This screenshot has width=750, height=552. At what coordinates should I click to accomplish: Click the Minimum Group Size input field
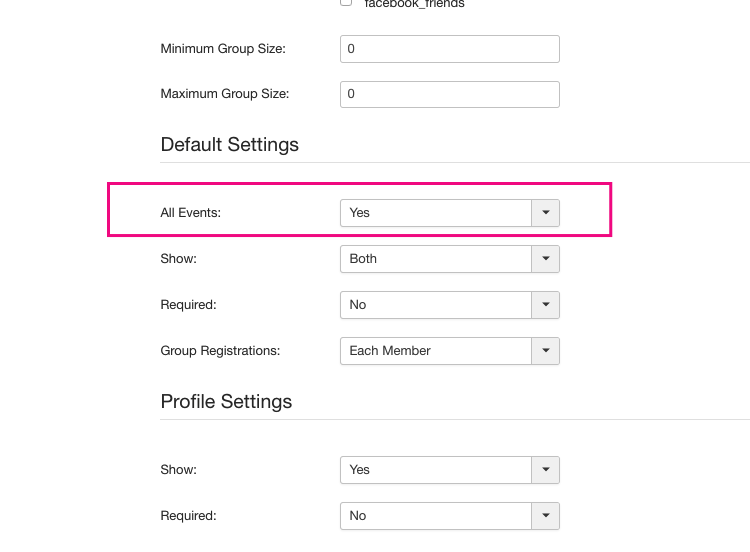click(449, 49)
